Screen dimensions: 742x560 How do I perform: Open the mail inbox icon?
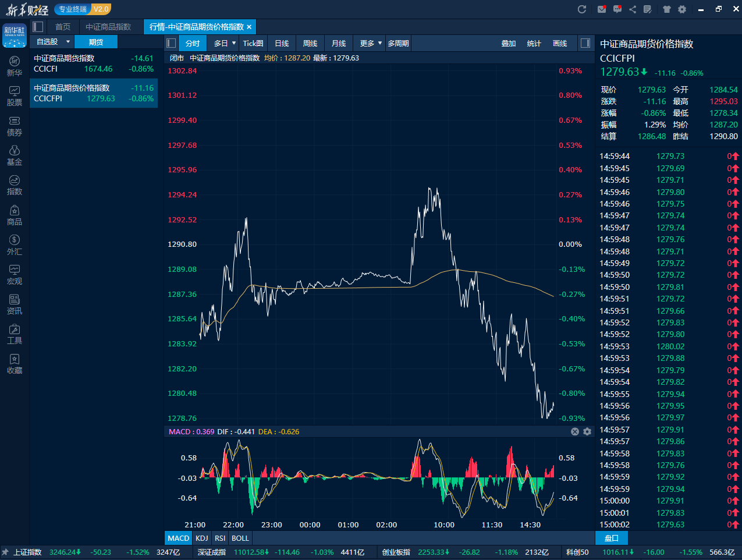pos(602,9)
